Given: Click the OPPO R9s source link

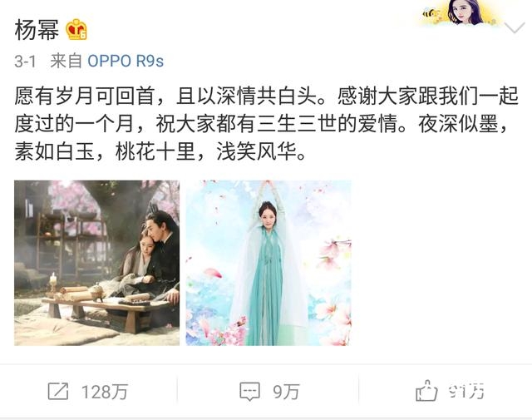Looking at the screenshot, I should coord(126,62).
